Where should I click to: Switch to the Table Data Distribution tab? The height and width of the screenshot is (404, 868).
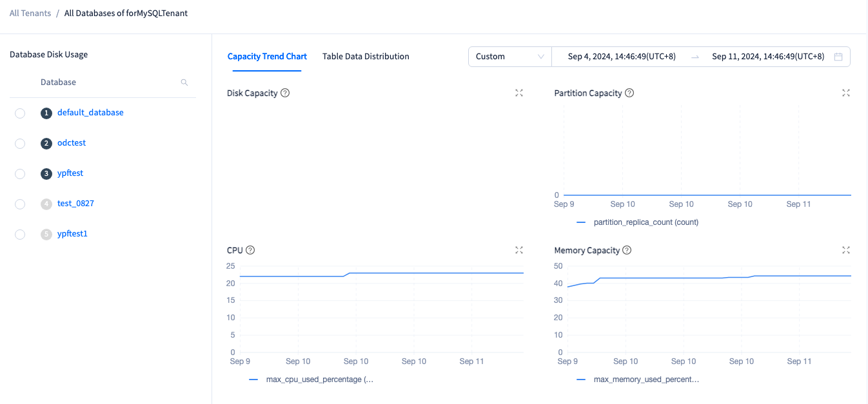[x=366, y=57]
